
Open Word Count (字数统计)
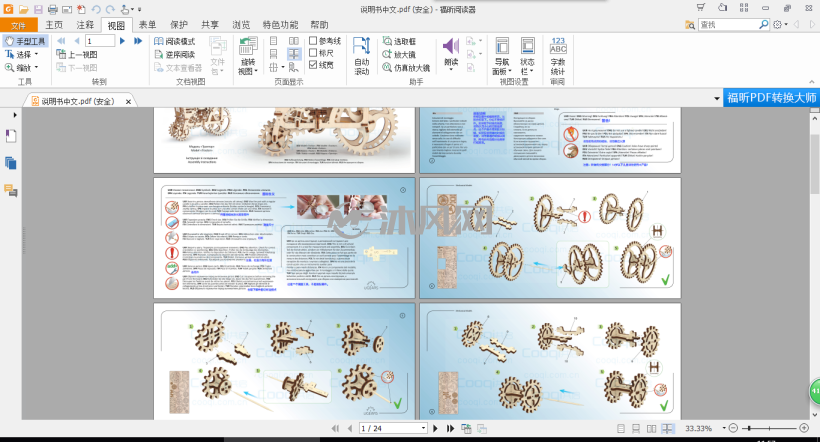pos(558,56)
